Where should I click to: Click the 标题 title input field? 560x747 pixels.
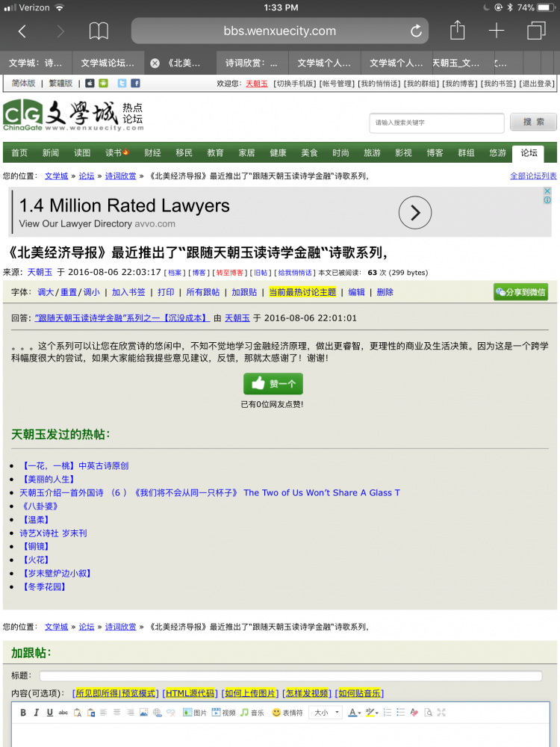[290, 676]
